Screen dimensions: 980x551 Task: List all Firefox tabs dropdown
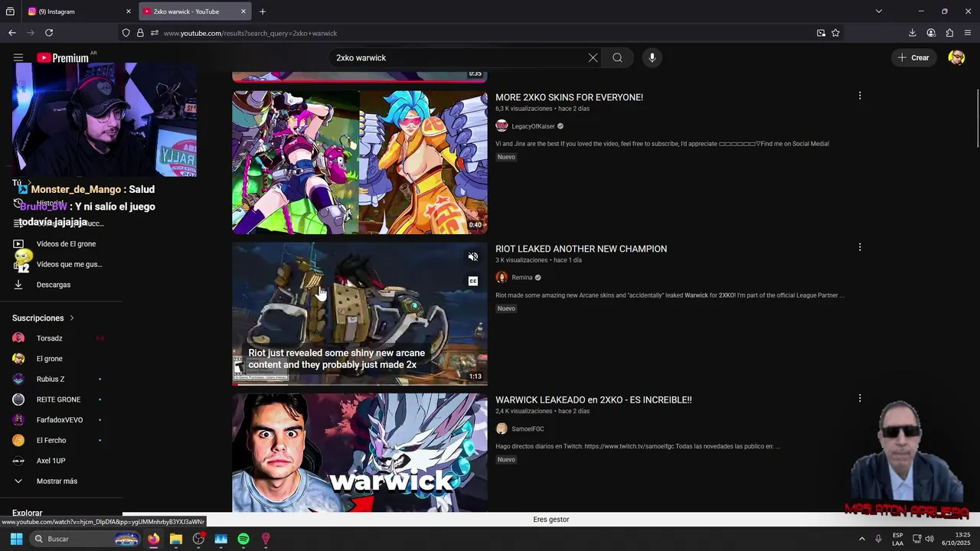(879, 11)
